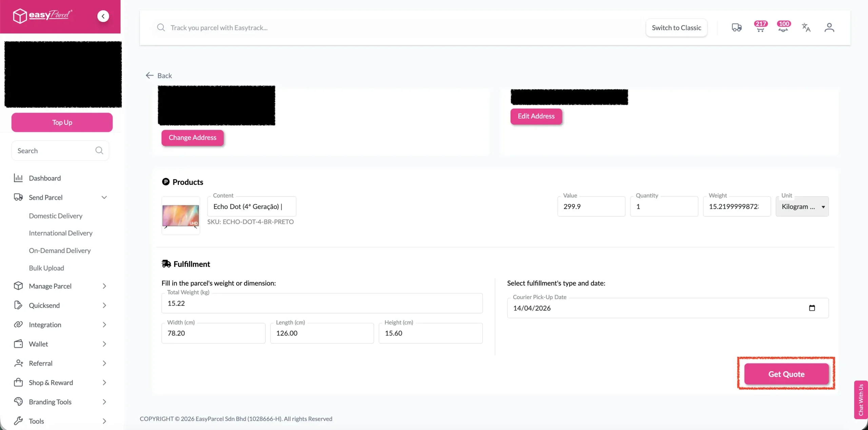Screen dimensions: 868x430
Task: Click the Back link text
Action: 165,75
